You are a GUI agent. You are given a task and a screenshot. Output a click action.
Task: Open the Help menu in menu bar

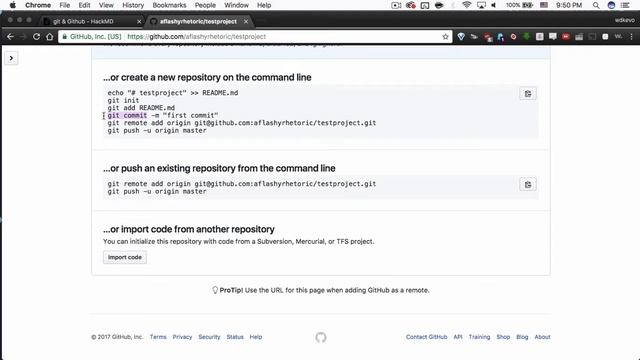pyautogui.click(x=264, y=5)
